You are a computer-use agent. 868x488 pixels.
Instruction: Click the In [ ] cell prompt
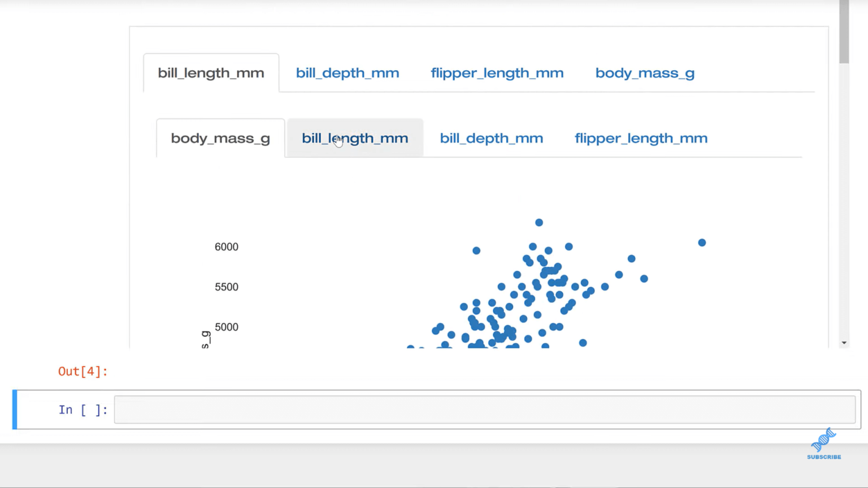point(83,410)
